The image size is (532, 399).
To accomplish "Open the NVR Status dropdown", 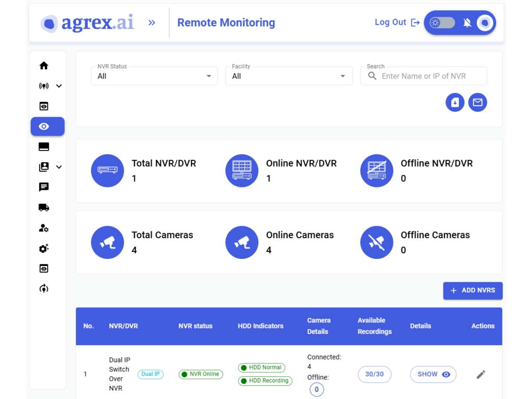I will (154, 76).
